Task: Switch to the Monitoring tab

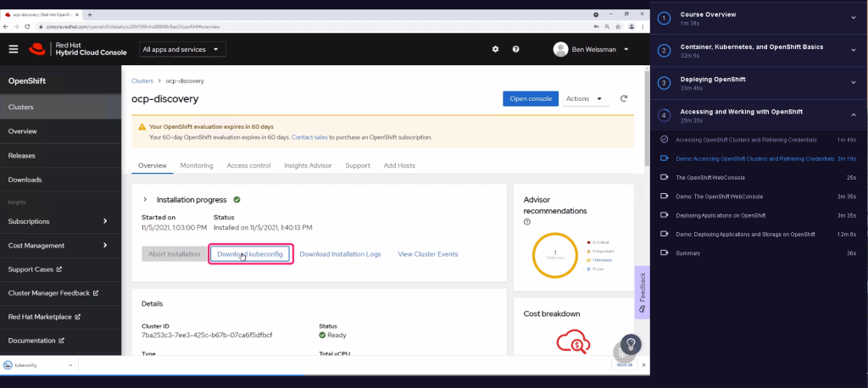Action: pyautogui.click(x=197, y=165)
